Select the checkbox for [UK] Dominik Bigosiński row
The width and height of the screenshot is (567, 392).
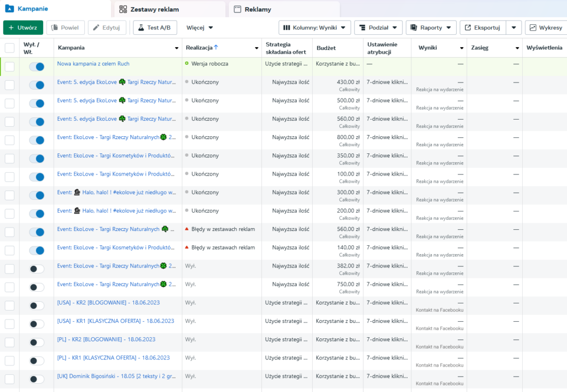click(10, 379)
